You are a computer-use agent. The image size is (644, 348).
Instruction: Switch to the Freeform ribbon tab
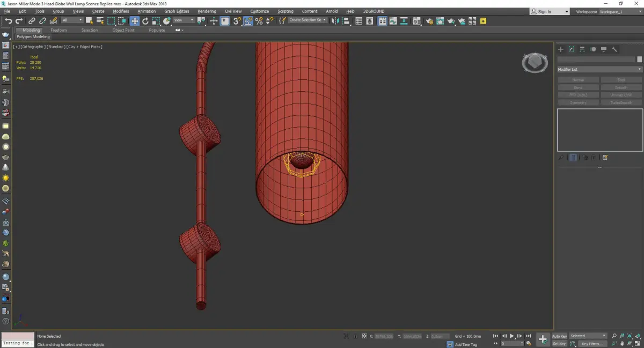click(58, 30)
